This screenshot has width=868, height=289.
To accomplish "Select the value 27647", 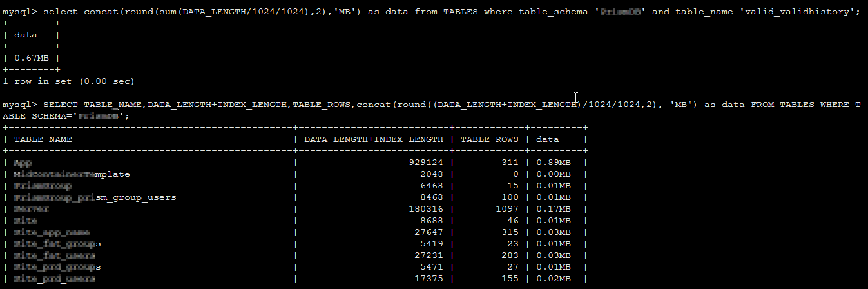I will coord(429,232).
